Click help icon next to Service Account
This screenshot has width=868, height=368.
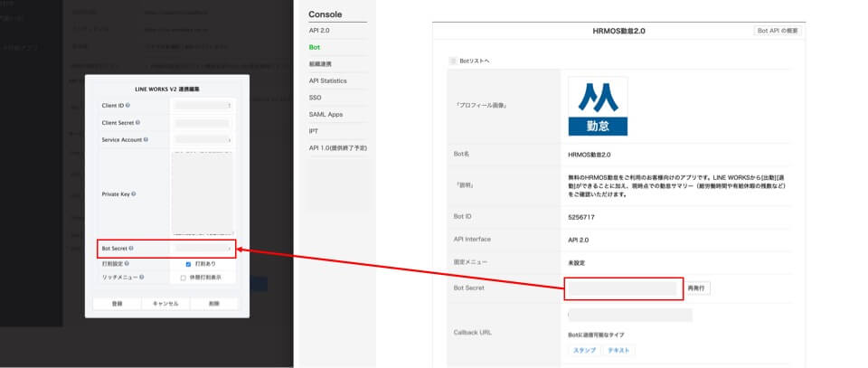click(146, 140)
